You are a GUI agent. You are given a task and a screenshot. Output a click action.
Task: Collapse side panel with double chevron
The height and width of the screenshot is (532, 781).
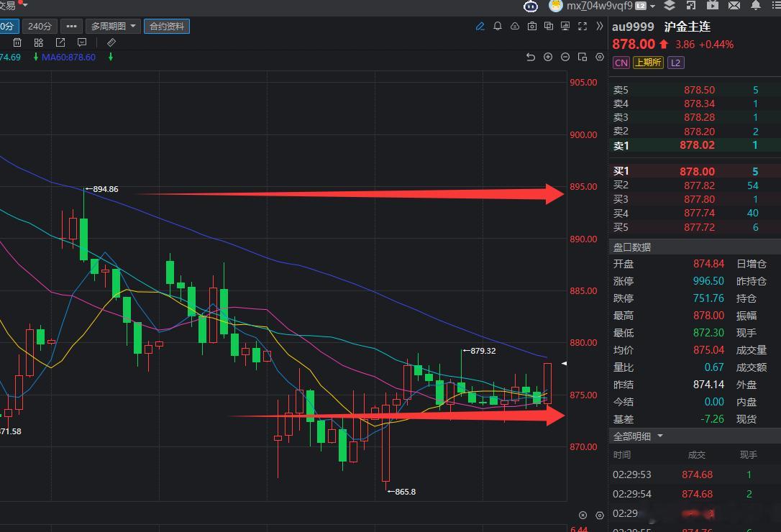pyautogui.click(x=600, y=27)
